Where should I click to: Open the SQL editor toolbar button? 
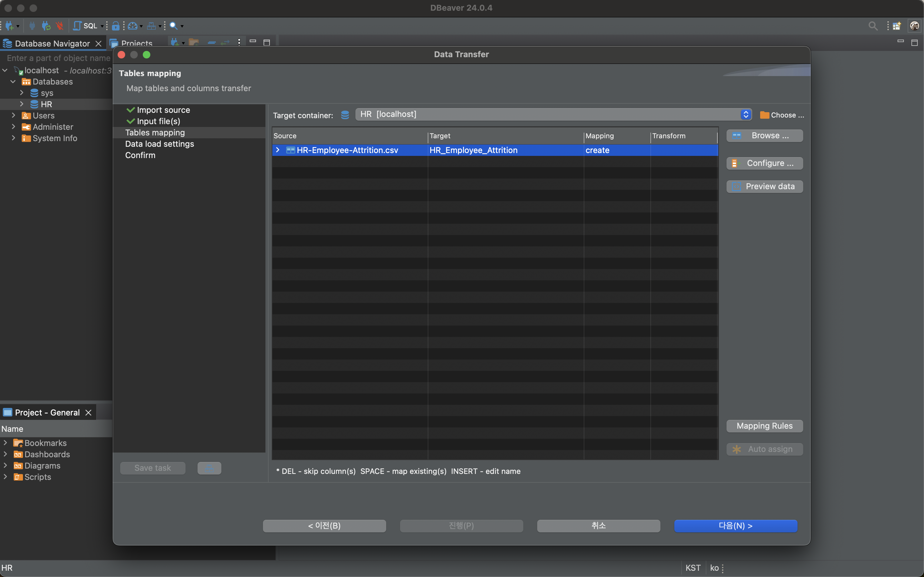[86, 25]
